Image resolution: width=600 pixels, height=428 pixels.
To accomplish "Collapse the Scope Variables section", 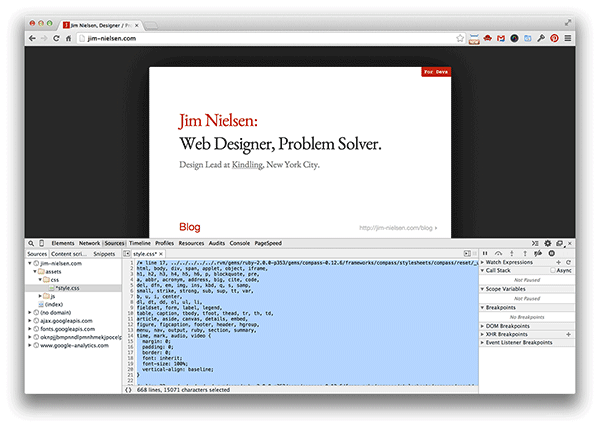I will click(x=482, y=289).
